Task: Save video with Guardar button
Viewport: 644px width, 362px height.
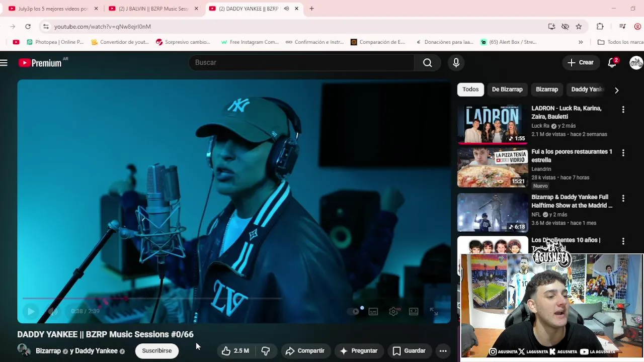Action: click(409, 351)
